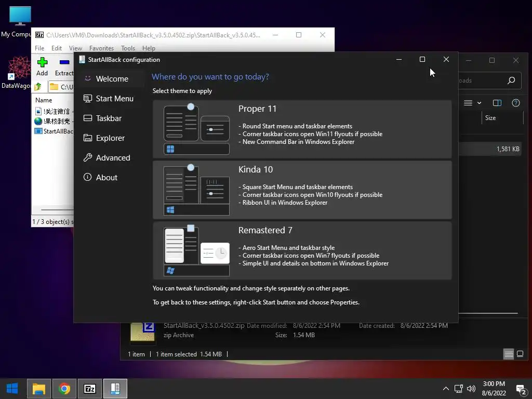Select the !果核剥壳 row in 7-Zip
This screenshot has height=399, width=532.
[x=54, y=121]
